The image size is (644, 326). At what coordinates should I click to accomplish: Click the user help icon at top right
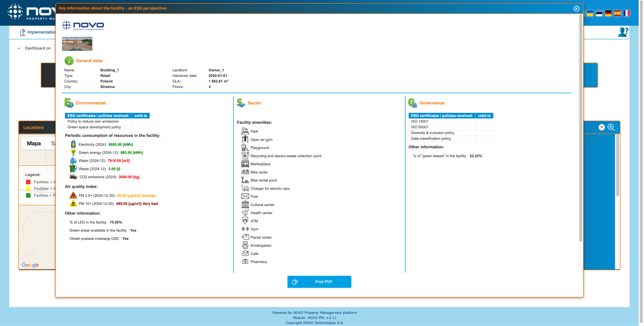point(623,32)
